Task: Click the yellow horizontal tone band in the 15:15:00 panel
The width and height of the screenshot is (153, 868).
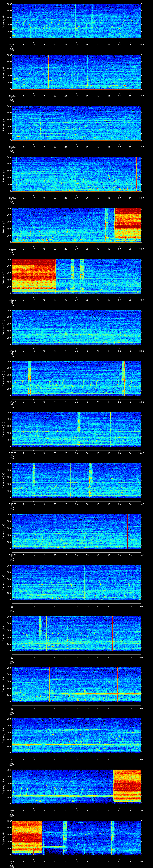Action: coord(76,744)
